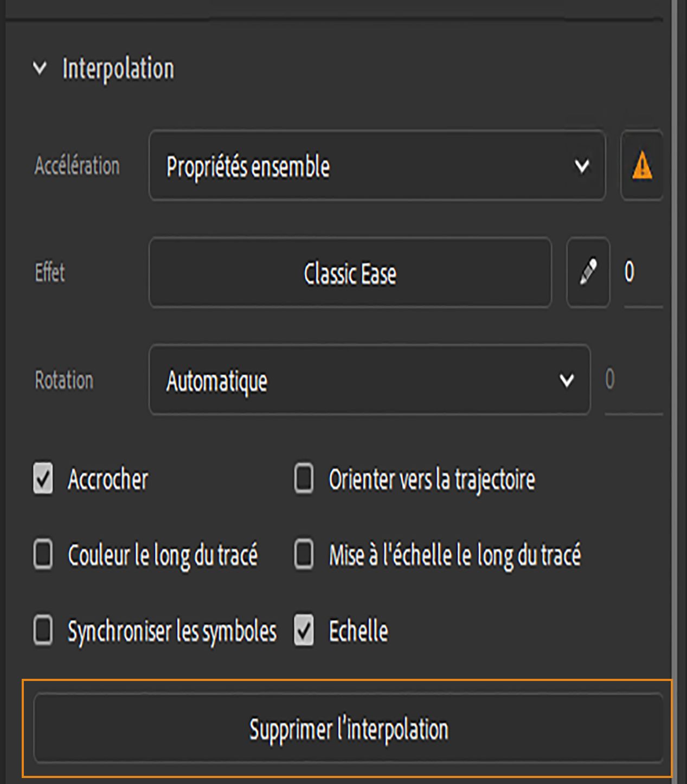Click the chevron arrow on the acceleration dropdown
Viewport: 687px width, 784px height.
581,166
